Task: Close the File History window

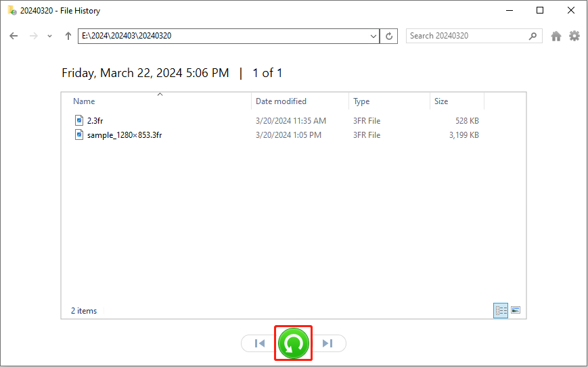Action: pos(571,10)
